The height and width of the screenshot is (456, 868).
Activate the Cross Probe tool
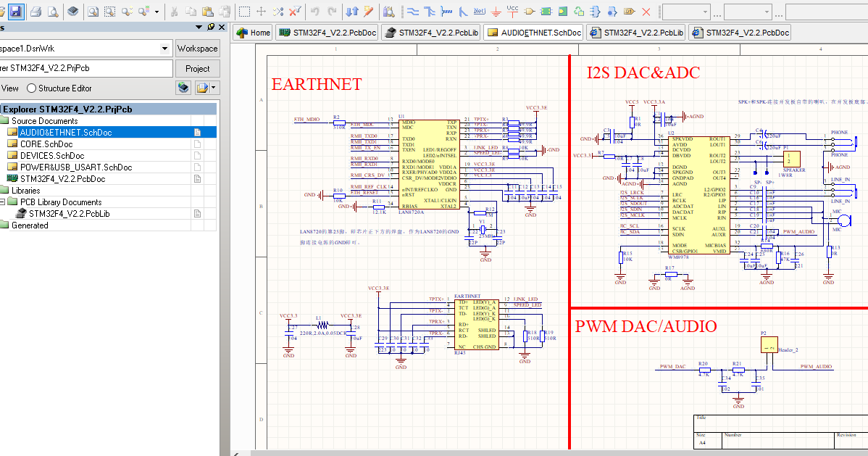click(369, 11)
